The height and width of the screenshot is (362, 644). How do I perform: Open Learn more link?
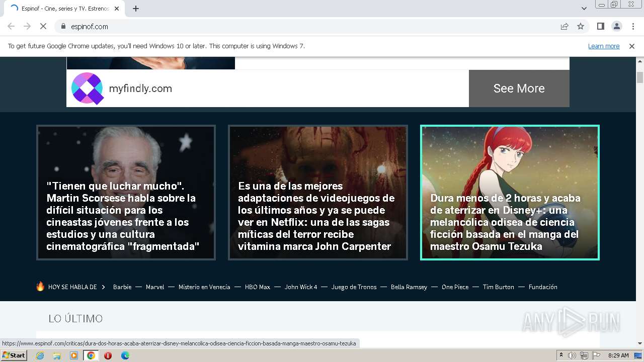click(x=604, y=46)
